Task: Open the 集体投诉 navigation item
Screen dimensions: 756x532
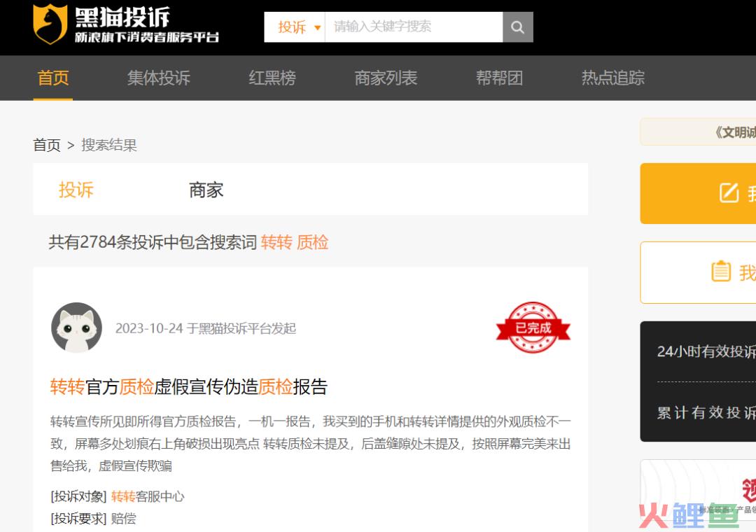Action: [159, 78]
